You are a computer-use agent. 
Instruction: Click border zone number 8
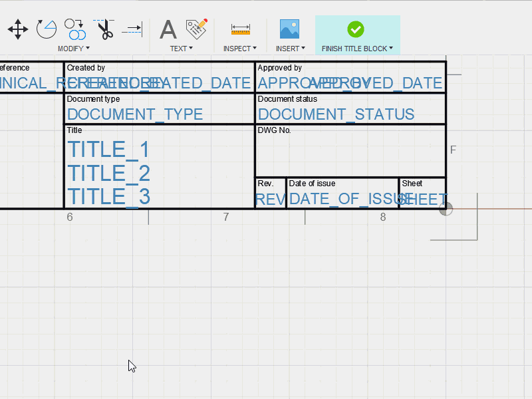[x=383, y=217]
